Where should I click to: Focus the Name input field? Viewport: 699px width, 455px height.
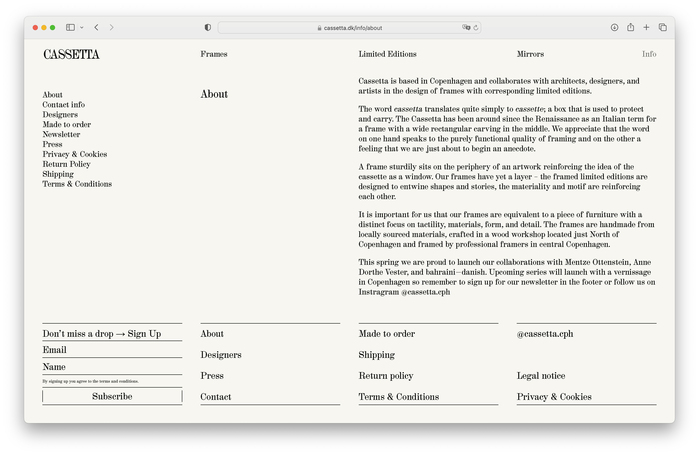(x=112, y=367)
